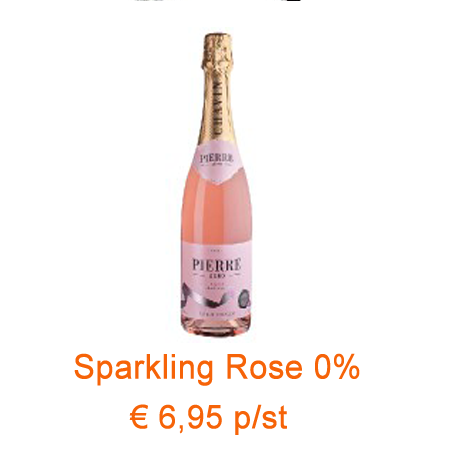
Task: Click the pink PIERRE neck label
Action: click(217, 161)
